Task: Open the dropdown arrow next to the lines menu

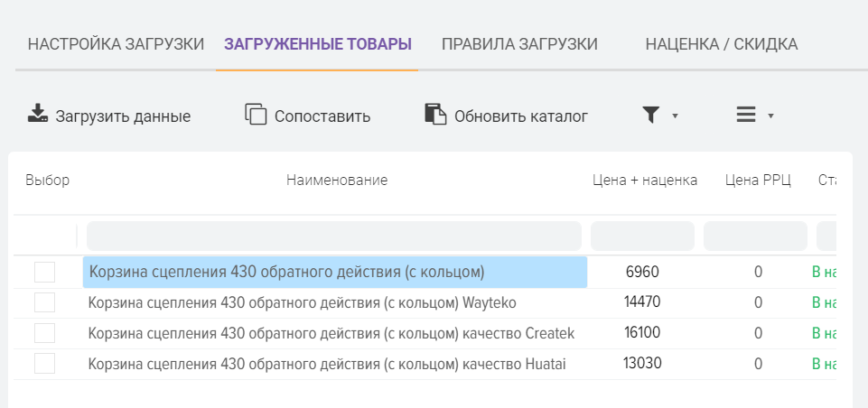Action: point(770,116)
